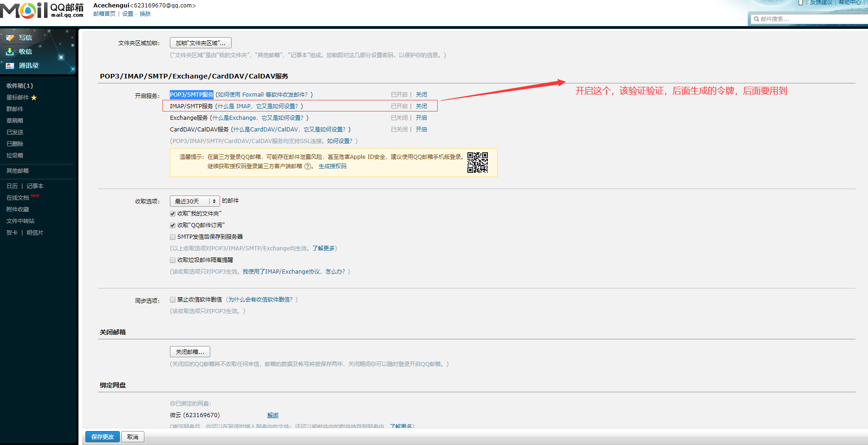Click 保存更改 button

click(x=103, y=437)
